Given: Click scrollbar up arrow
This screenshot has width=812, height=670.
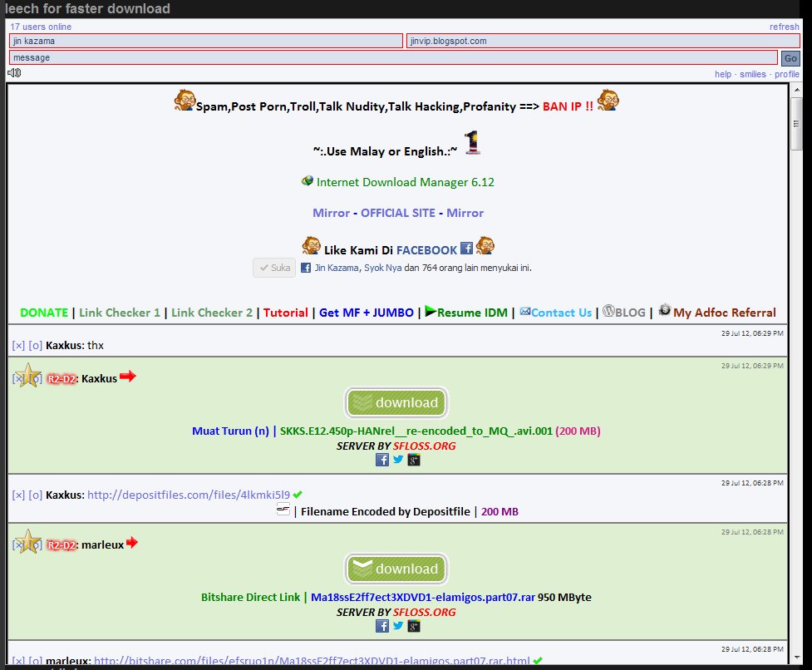Looking at the screenshot, I should point(796,90).
